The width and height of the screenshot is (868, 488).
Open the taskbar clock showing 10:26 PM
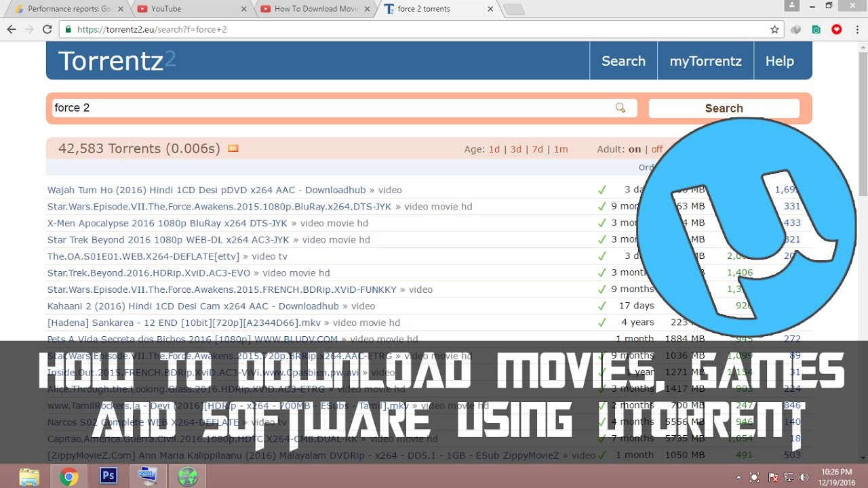(x=835, y=476)
